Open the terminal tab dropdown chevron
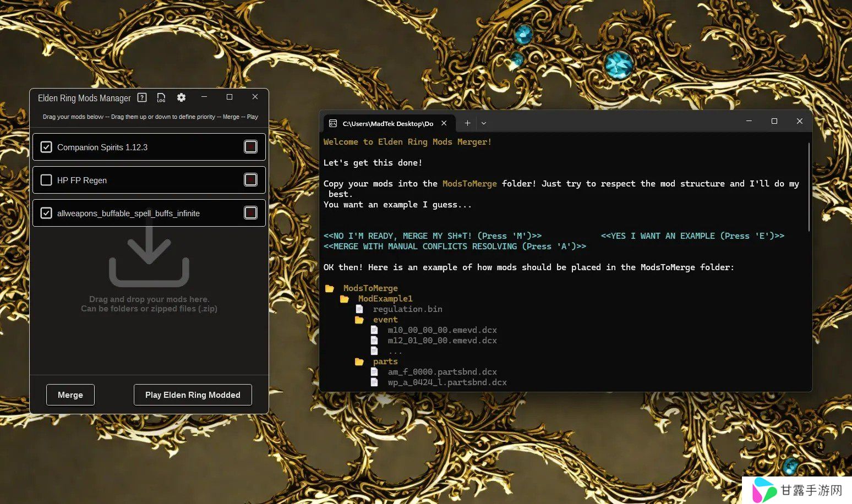 [484, 123]
